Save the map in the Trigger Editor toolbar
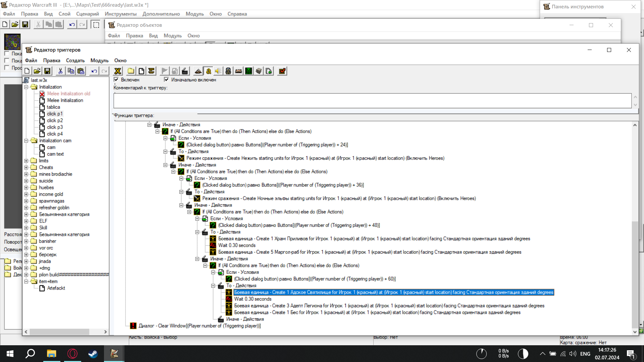The height and width of the screenshot is (362, 644). [x=47, y=71]
